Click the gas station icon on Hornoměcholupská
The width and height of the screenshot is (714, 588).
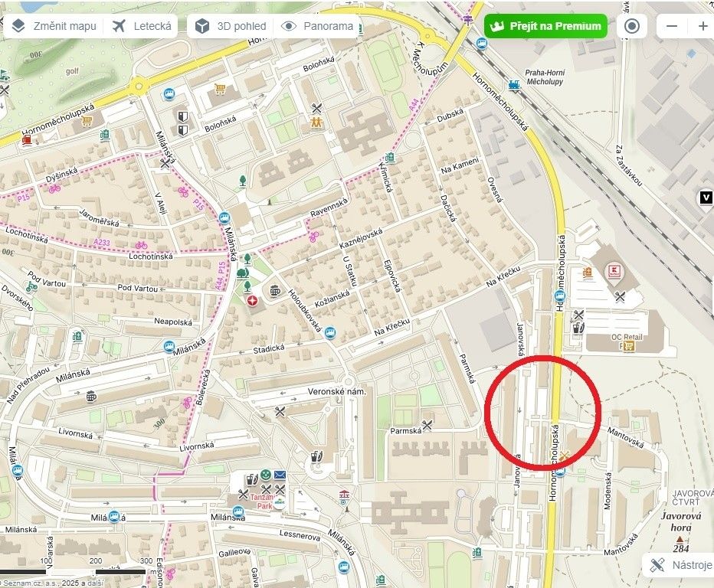pos(26,139)
